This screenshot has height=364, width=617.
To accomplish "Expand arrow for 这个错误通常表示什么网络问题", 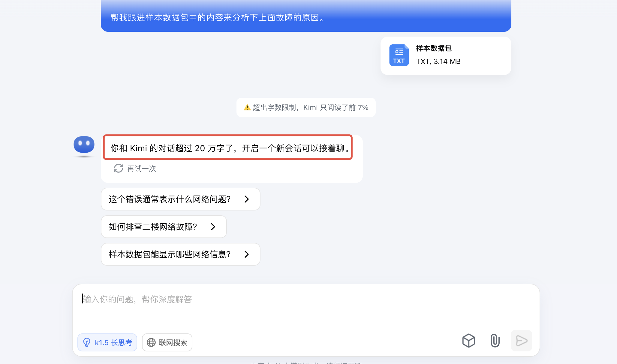I will (x=247, y=199).
